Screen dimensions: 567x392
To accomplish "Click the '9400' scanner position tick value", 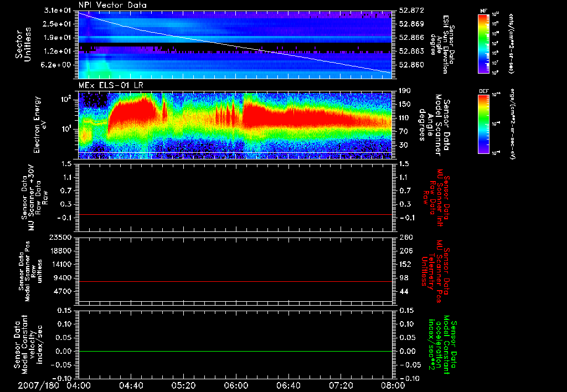I will tap(63, 278).
